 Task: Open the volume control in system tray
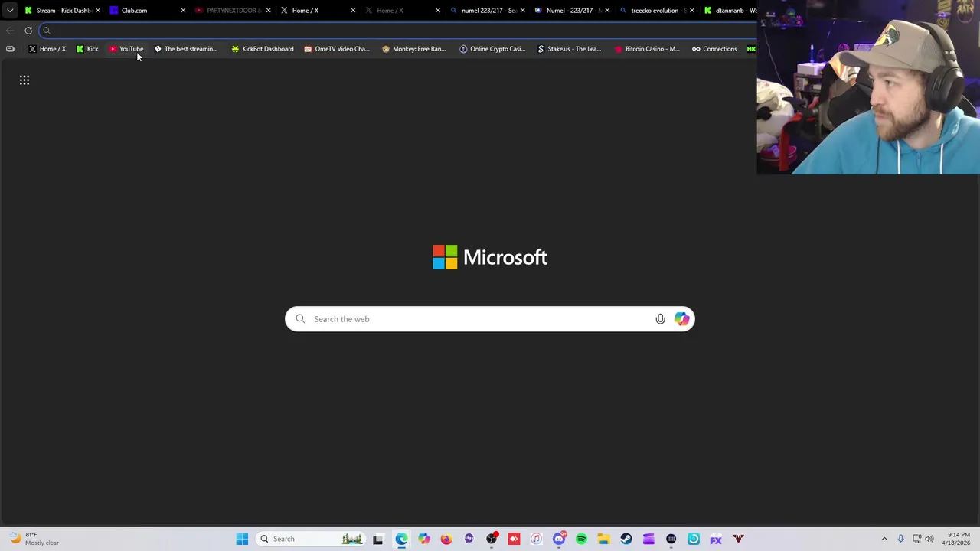[x=929, y=539]
